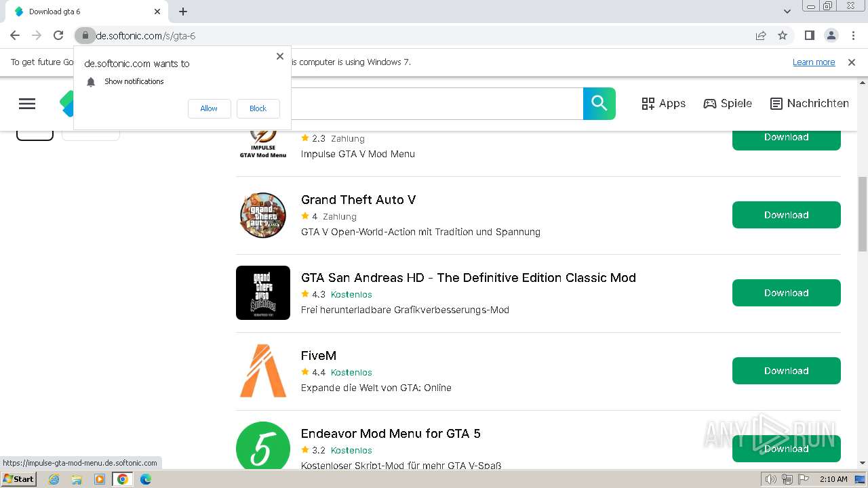The height and width of the screenshot is (488, 868).
Task: Expand the tab search dropdown
Action: click(787, 12)
